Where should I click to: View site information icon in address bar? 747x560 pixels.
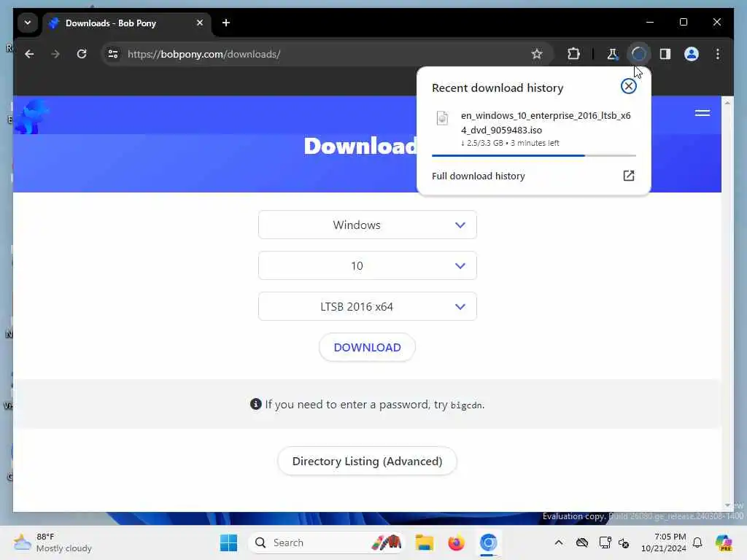tap(113, 54)
